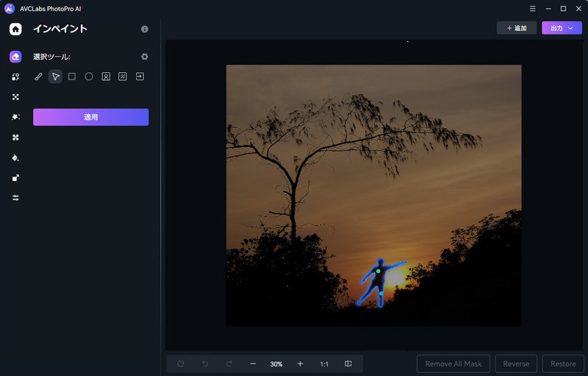Open the paint bucket colorize tool
Viewport: 588px width, 376px height.
(15, 157)
